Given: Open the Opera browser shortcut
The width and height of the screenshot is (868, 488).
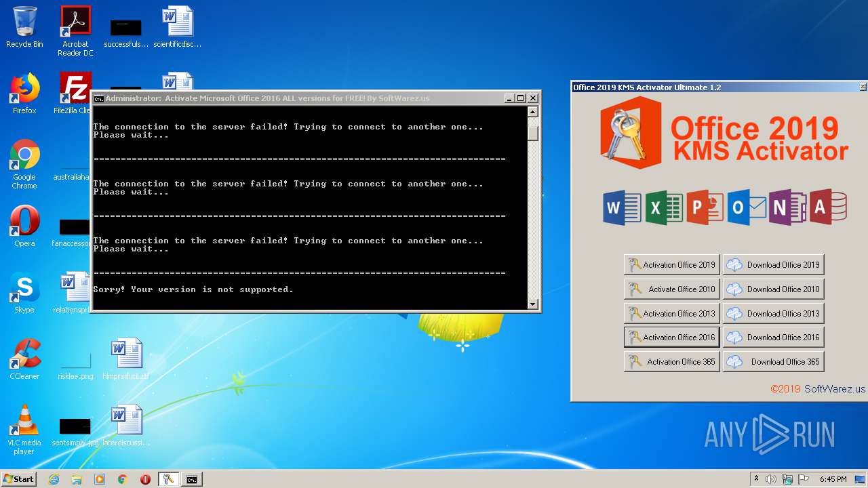Looking at the screenshot, I should [24, 226].
